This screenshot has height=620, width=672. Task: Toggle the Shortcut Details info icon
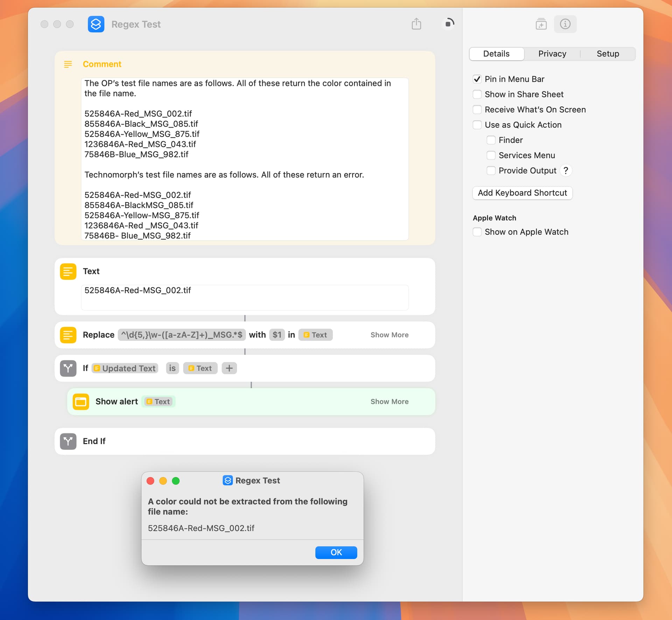tap(565, 24)
